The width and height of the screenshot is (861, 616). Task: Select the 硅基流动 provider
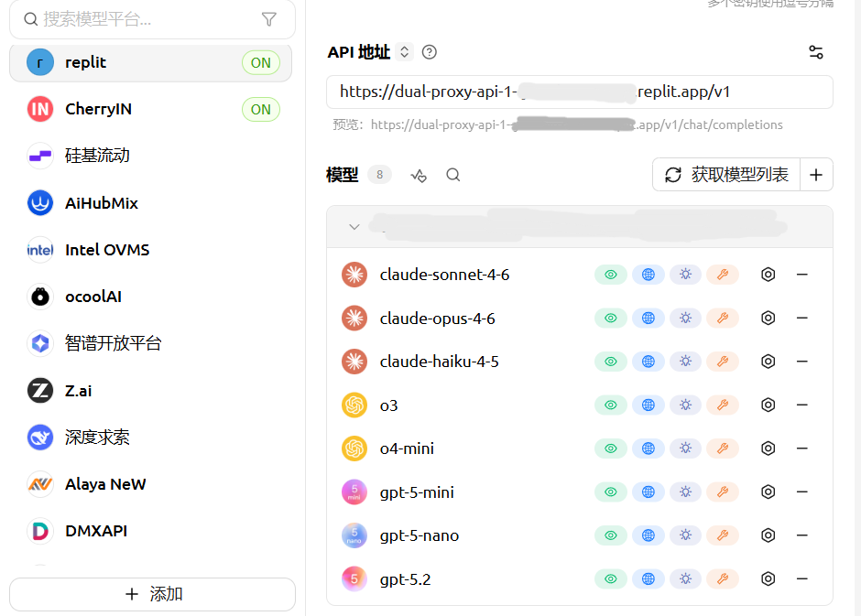(150, 156)
